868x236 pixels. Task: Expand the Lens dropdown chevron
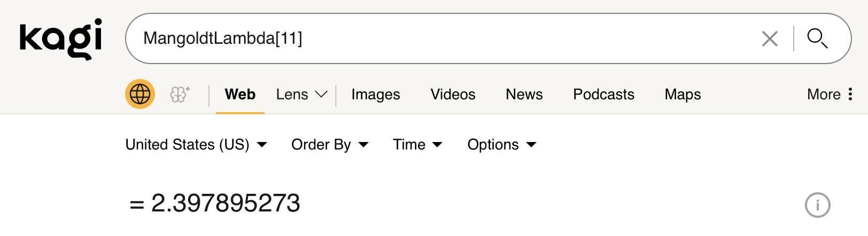pos(321,95)
